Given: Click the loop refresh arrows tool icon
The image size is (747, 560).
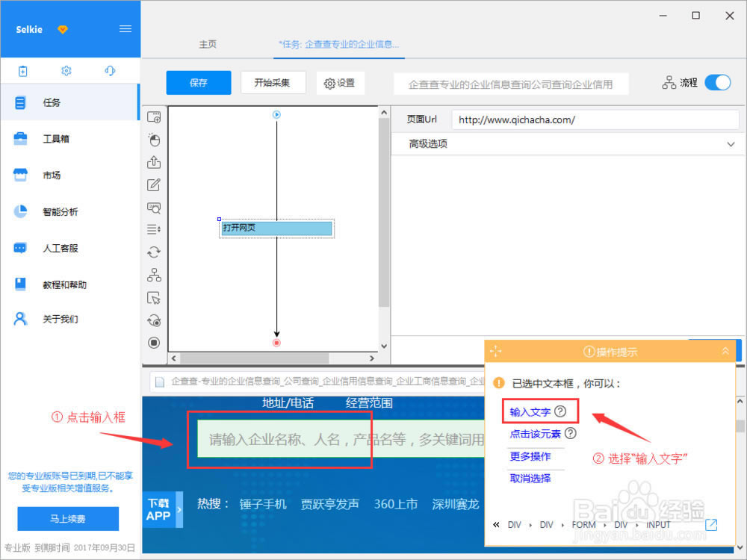Looking at the screenshot, I should 154,252.
